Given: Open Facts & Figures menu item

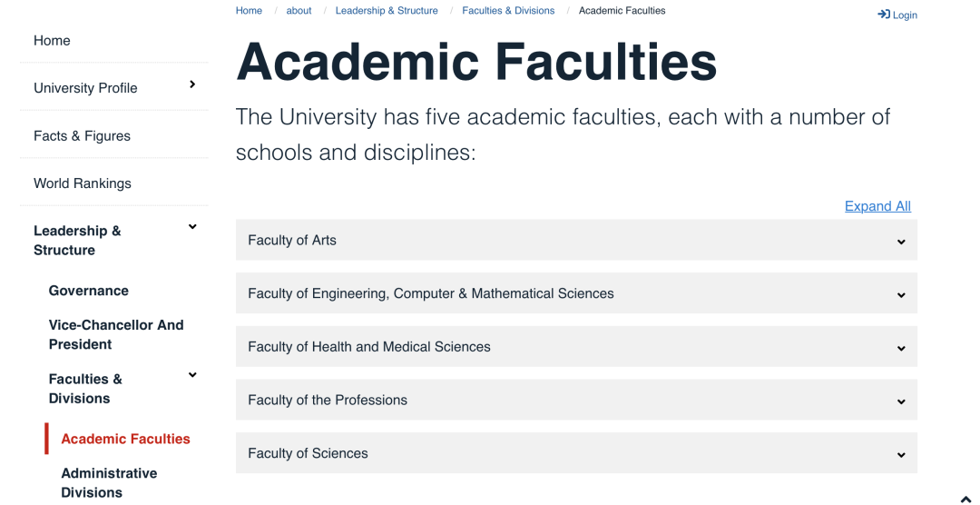Looking at the screenshot, I should click(82, 136).
